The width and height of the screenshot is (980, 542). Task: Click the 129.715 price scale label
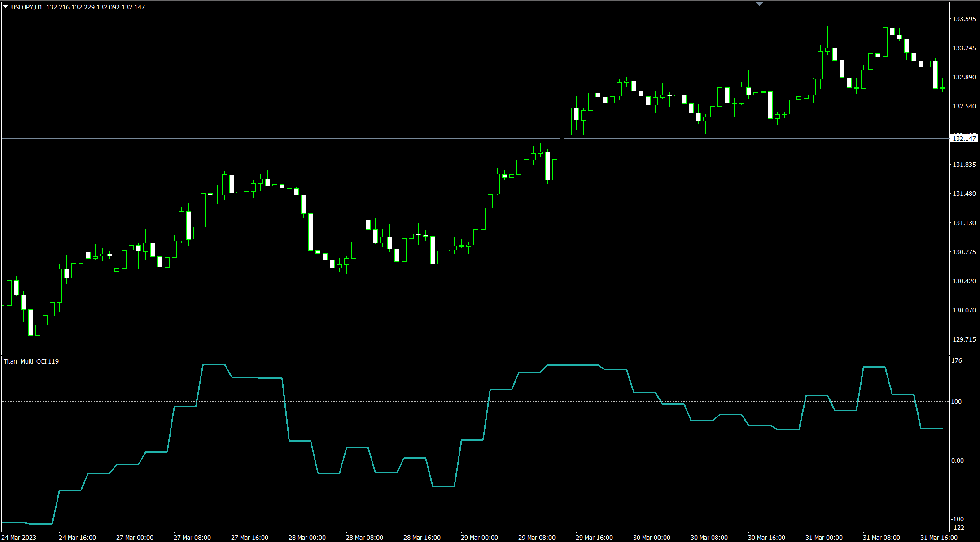963,340
